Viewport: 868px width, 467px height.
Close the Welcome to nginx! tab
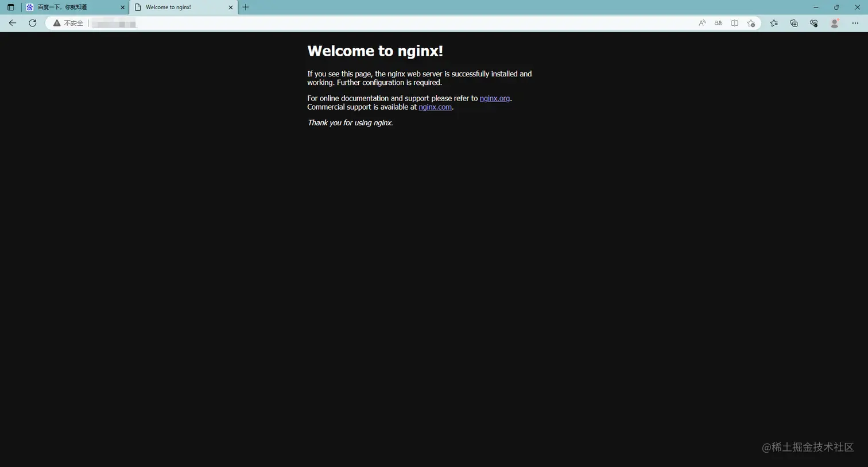[x=231, y=7]
